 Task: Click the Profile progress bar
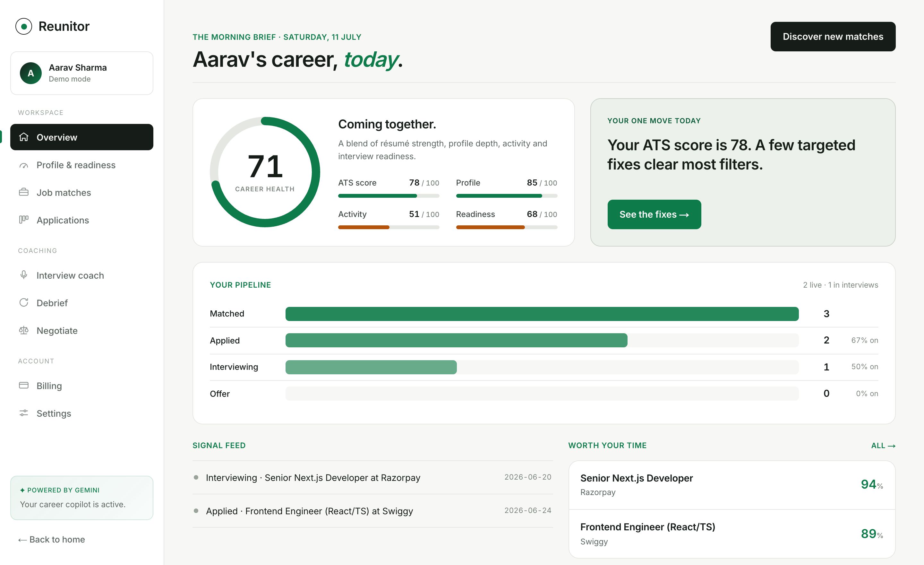[507, 196]
